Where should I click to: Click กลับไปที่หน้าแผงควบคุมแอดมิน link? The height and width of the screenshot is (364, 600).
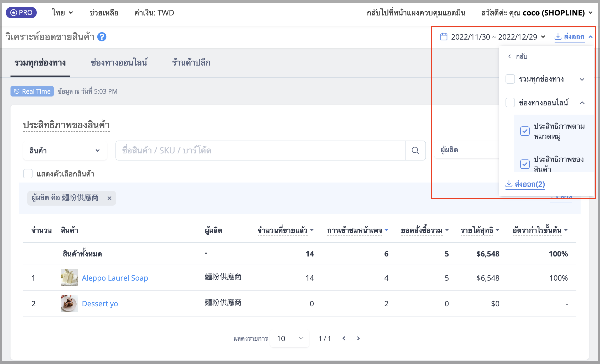pos(416,13)
